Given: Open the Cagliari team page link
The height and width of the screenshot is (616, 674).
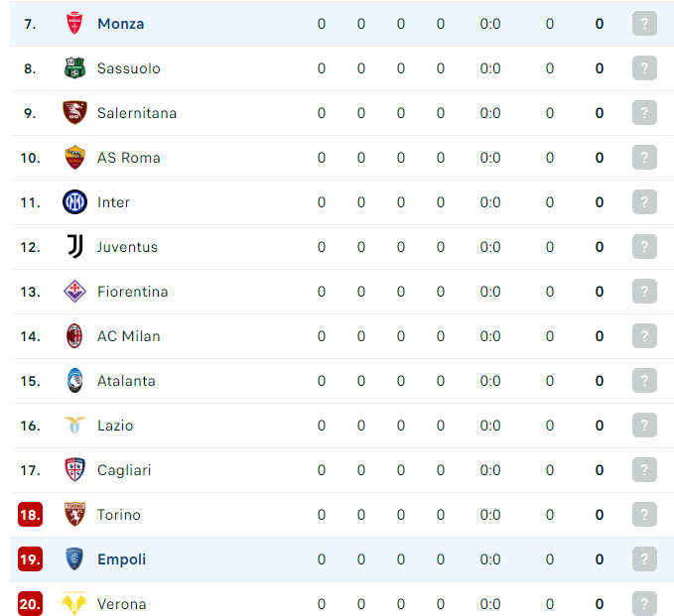Looking at the screenshot, I should click(x=124, y=470).
